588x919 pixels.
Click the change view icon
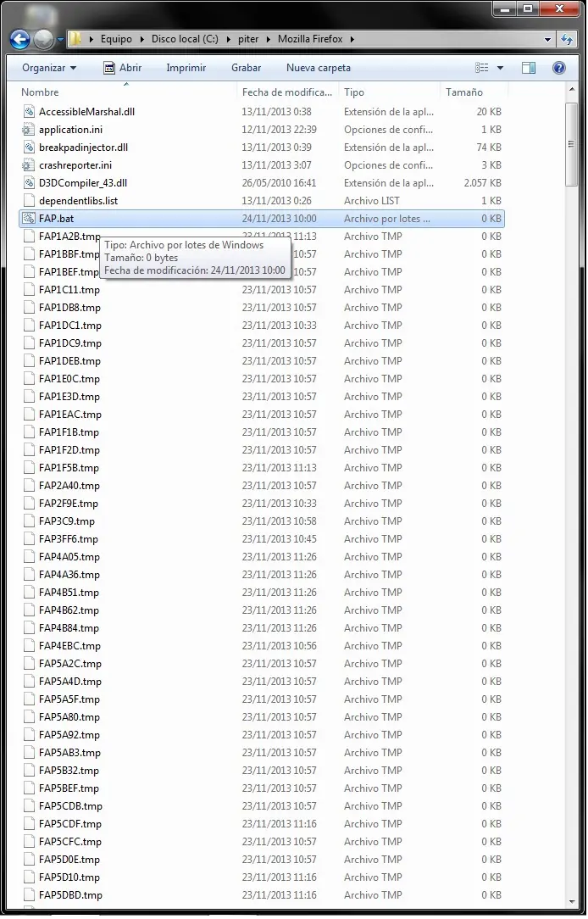click(x=482, y=68)
